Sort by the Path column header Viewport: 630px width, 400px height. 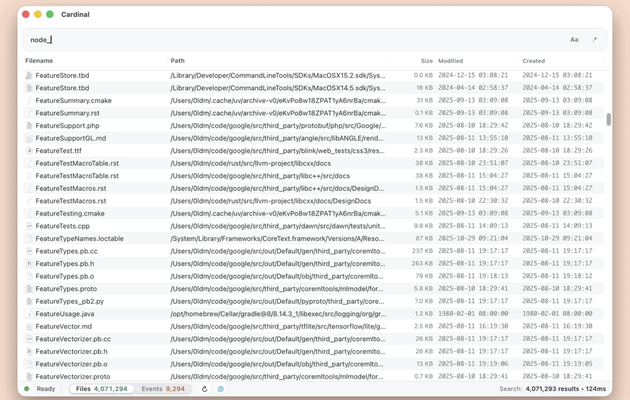[177, 61]
